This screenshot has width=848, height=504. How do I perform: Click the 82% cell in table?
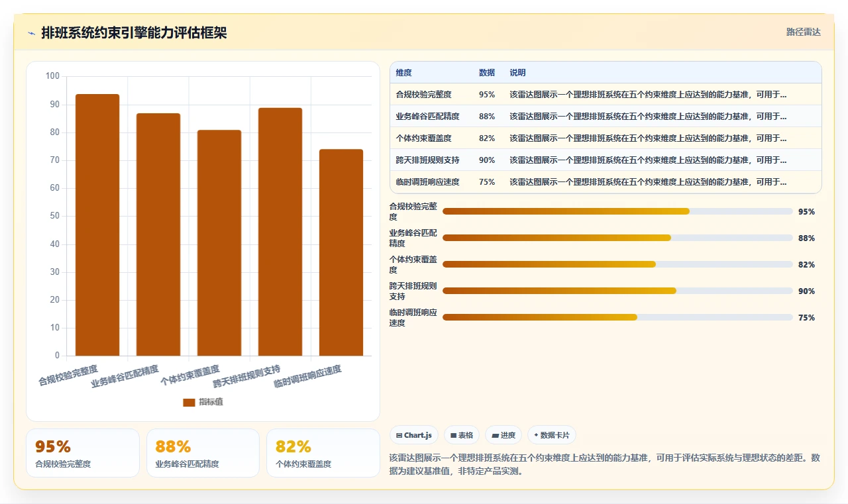[x=487, y=138]
